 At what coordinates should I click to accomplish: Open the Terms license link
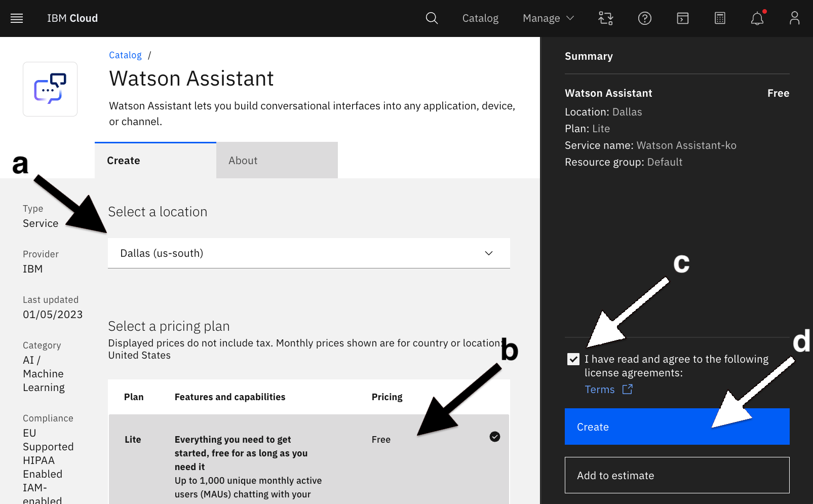[600, 390]
